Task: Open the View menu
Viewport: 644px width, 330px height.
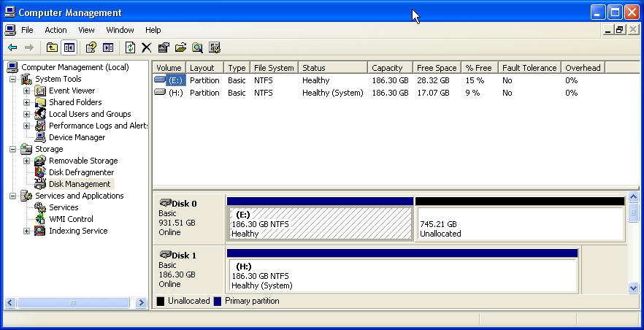Action: pos(86,30)
